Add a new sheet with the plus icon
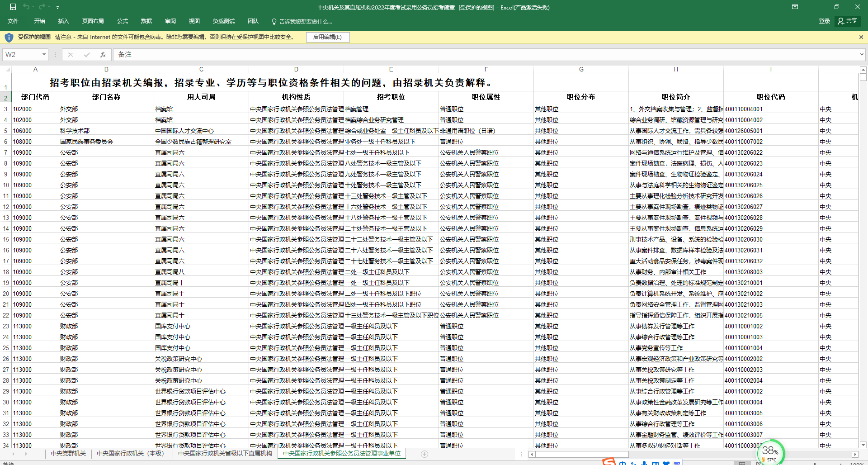868x465 pixels. coord(424,454)
